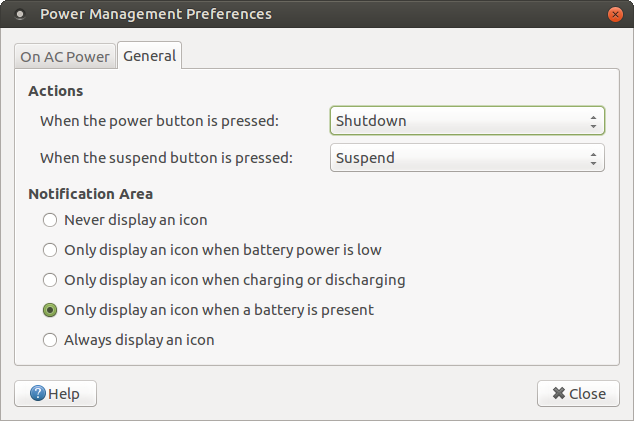The width and height of the screenshot is (634, 421).
Task: Open the Help button
Action: tap(55, 393)
